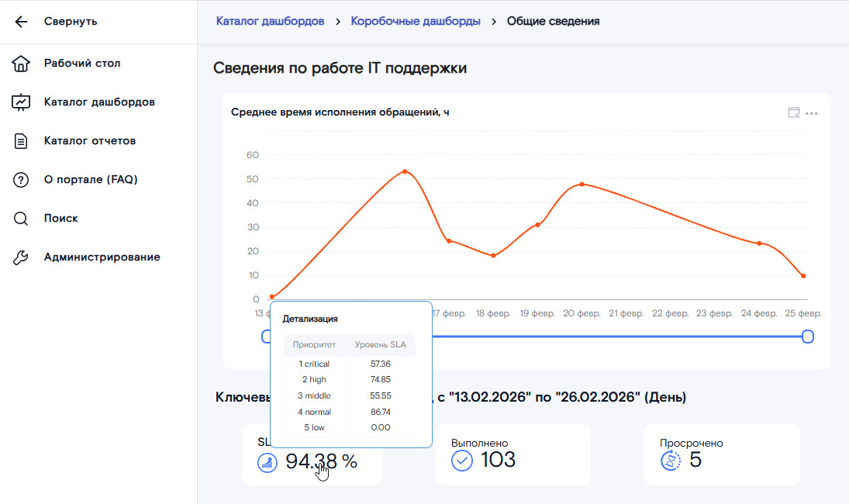Click the Поиск magnifier icon

21,219
